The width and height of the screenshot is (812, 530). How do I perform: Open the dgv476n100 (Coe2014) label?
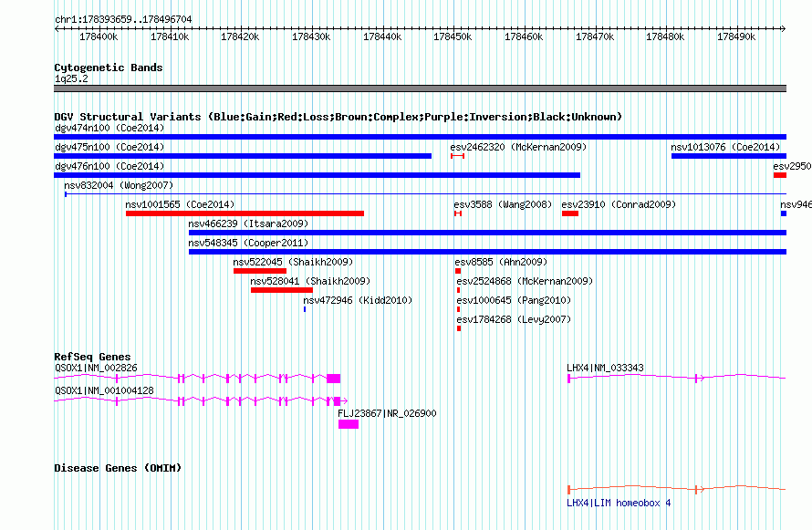click(109, 166)
